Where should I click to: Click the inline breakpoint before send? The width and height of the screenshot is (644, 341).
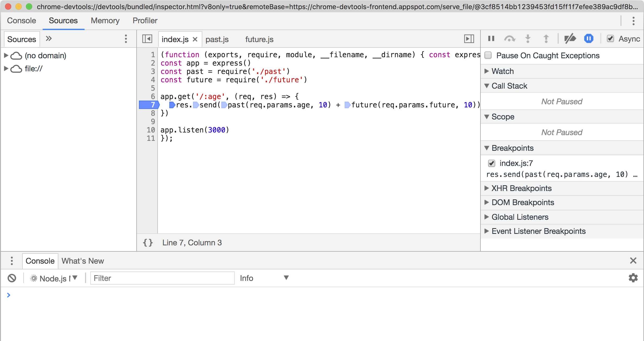coord(196,105)
